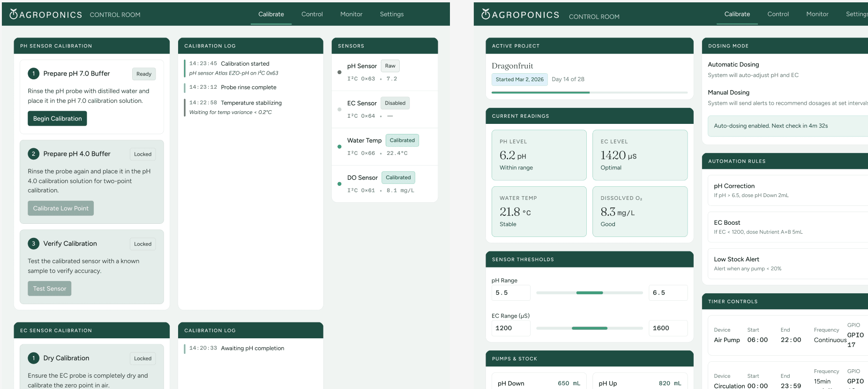This screenshot has width=868, height=389.
Task: Click EC Range minimum field 1200
Action: [511, 328]
